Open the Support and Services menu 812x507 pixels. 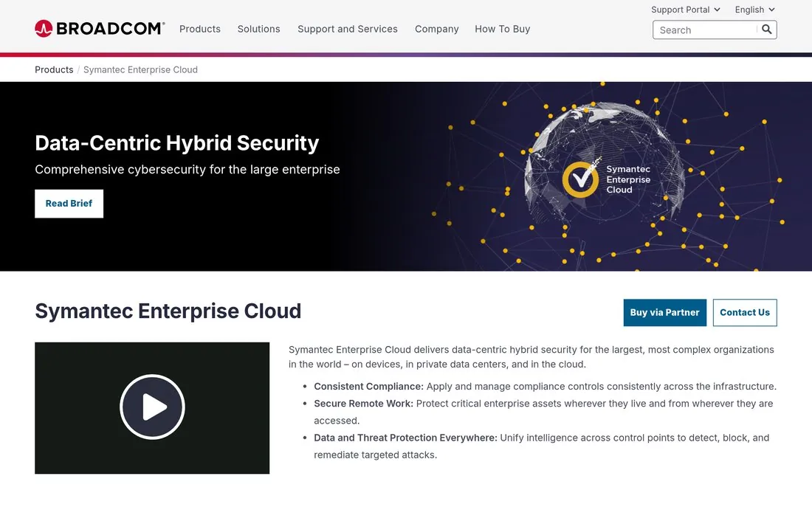(348, 29)
